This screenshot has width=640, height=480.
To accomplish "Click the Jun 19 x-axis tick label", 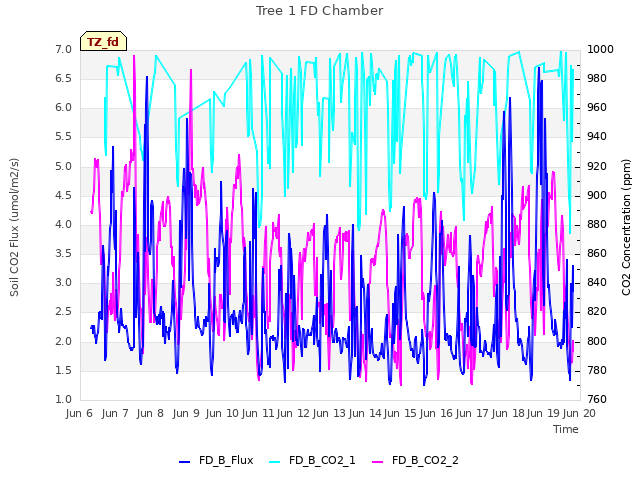I will pyautogui.click(x=543, y=413).
